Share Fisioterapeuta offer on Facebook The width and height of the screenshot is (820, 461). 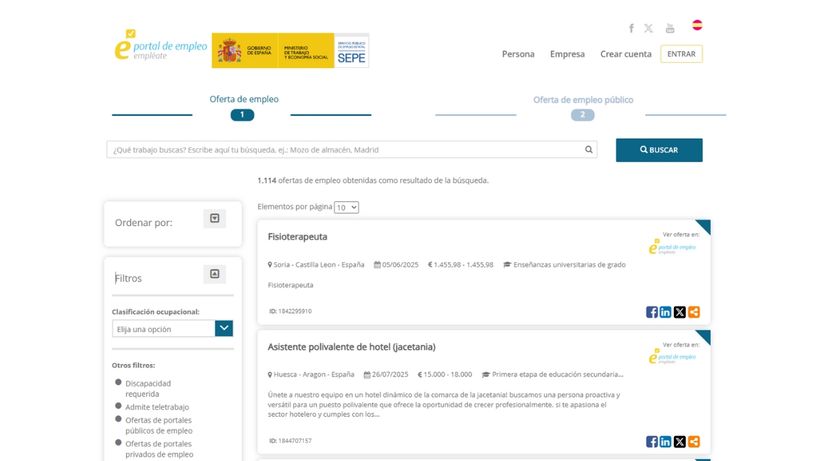point(652,312)
